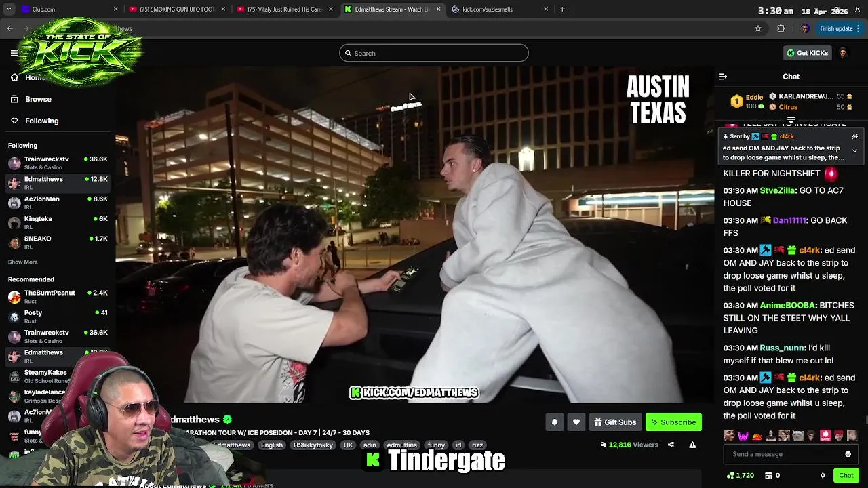Open the browser extensions puzzle icon
The image size is (868, 488).
tap(781, 28)
